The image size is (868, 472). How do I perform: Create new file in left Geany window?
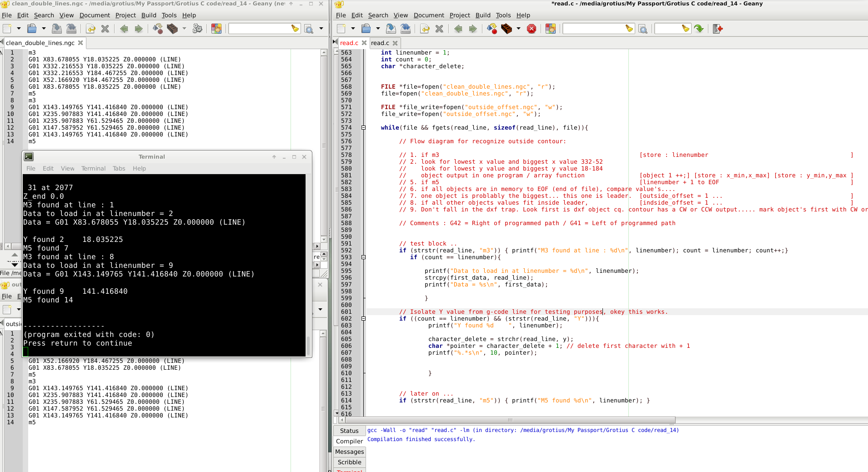(7, 29)
